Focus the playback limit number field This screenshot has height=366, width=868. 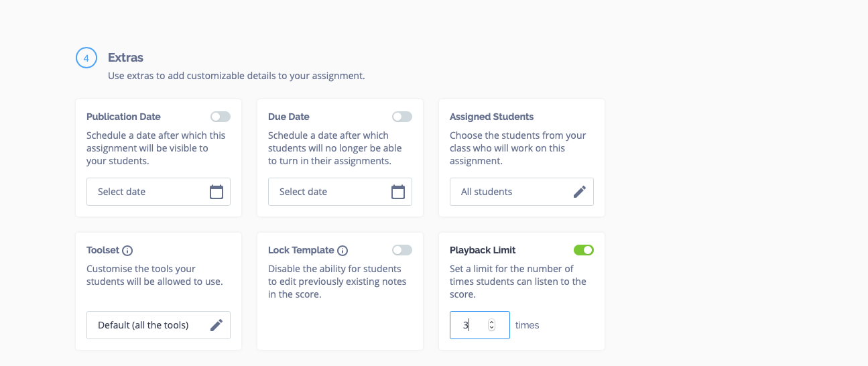click(480, 325)
